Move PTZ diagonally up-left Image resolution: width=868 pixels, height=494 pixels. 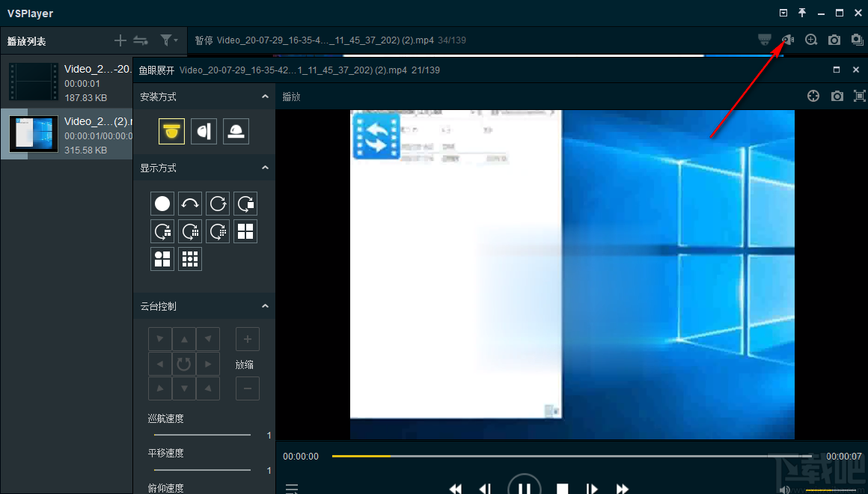tap(160, 340)
